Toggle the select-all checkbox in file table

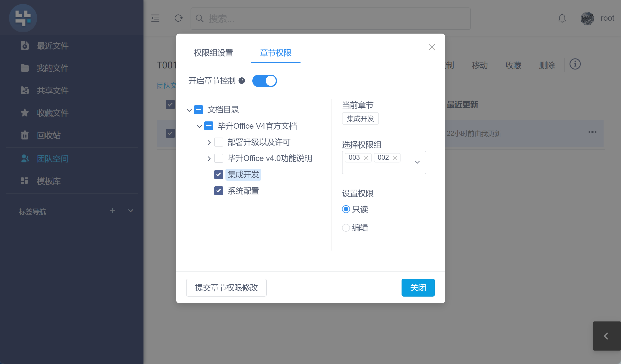[170, 104]
